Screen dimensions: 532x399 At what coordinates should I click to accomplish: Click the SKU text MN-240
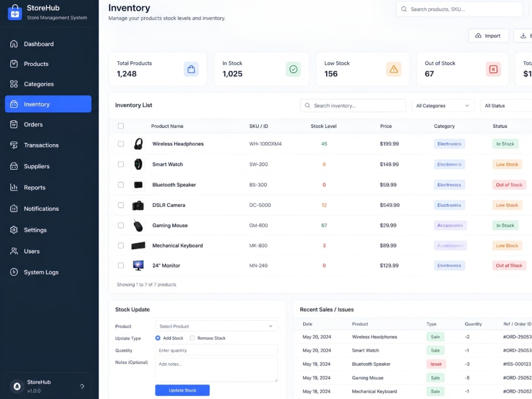pos(258,265)
